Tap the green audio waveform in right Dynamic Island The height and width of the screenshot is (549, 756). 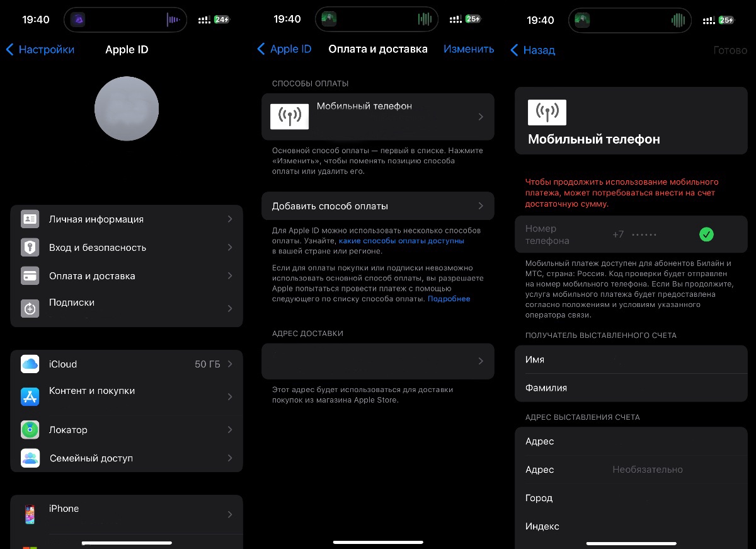[678, 20]
